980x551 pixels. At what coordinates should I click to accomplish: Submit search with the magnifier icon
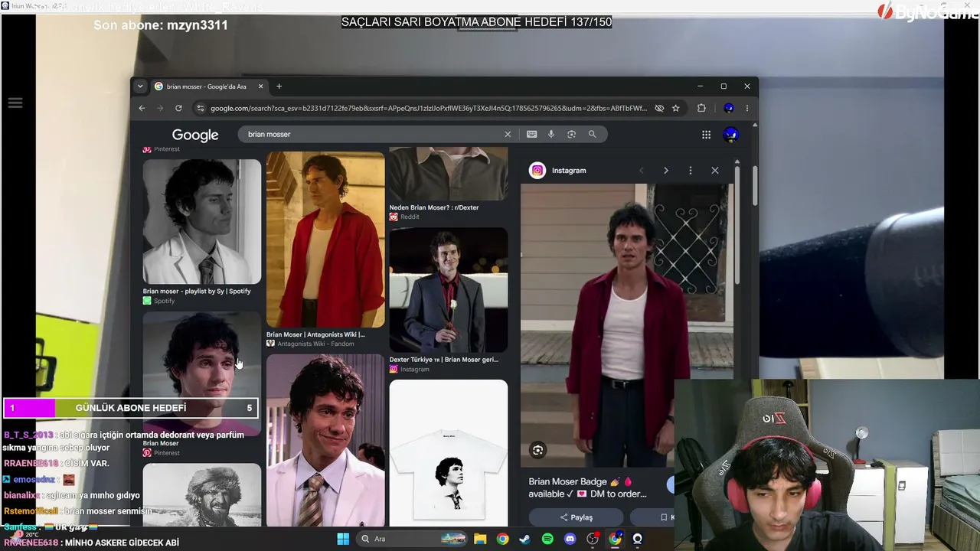pyautogui.click(x=592, y=135)
